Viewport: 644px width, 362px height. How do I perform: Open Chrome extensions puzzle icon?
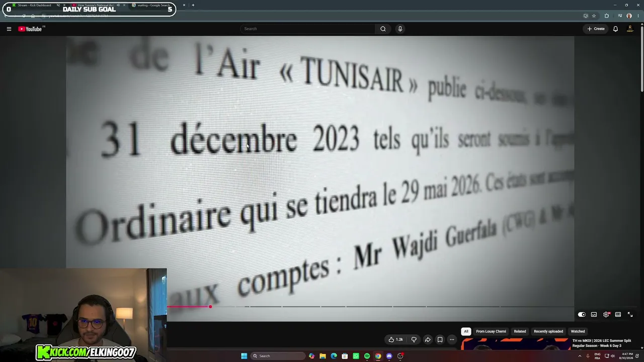(x=606, y=16)
